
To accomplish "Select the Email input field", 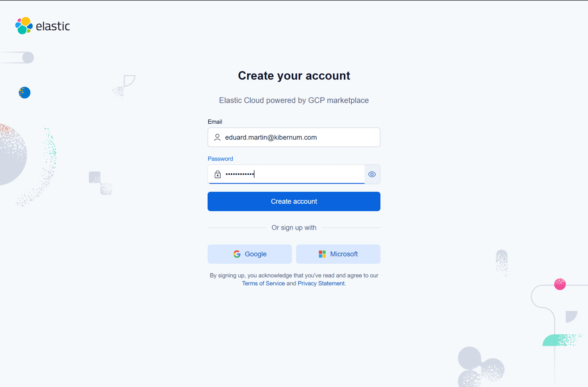I will [x=294, y=137].
